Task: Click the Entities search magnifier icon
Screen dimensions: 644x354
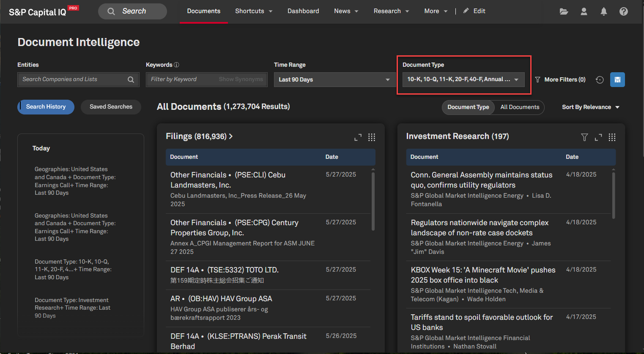Action: 131,79
